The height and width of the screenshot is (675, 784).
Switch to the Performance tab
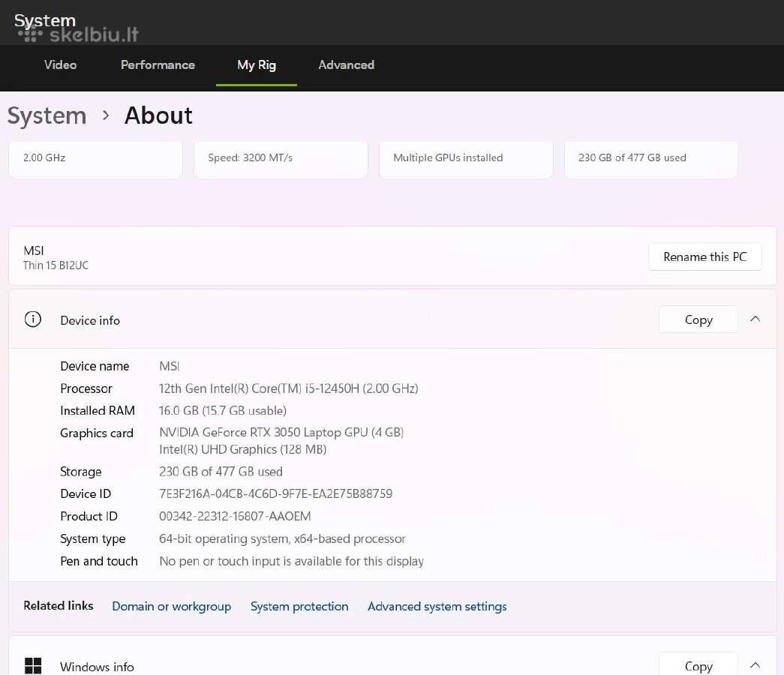point(158,65)
